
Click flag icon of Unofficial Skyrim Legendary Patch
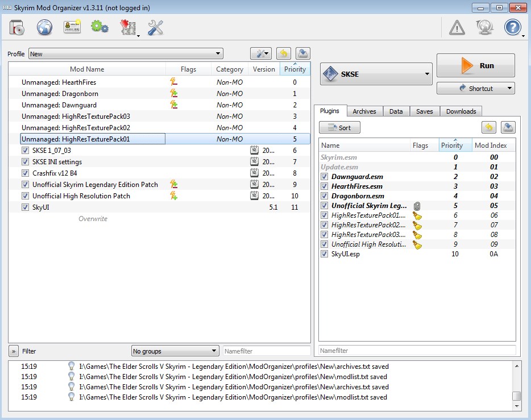point(174,185)
